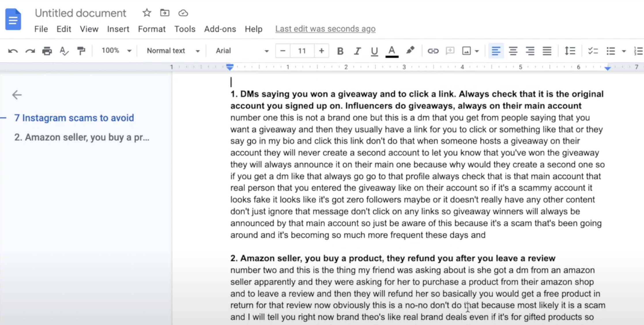Open the Google Docs home icon
Viewport: 644px width, 325px height.
pyautogui.click(x=13, y=19)
